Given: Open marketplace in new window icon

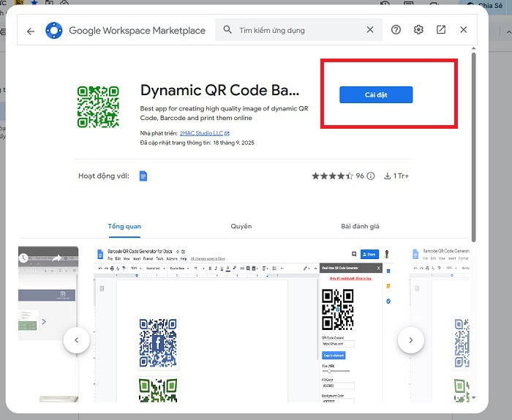Looking at the screenshot, I should coord(441,30).
